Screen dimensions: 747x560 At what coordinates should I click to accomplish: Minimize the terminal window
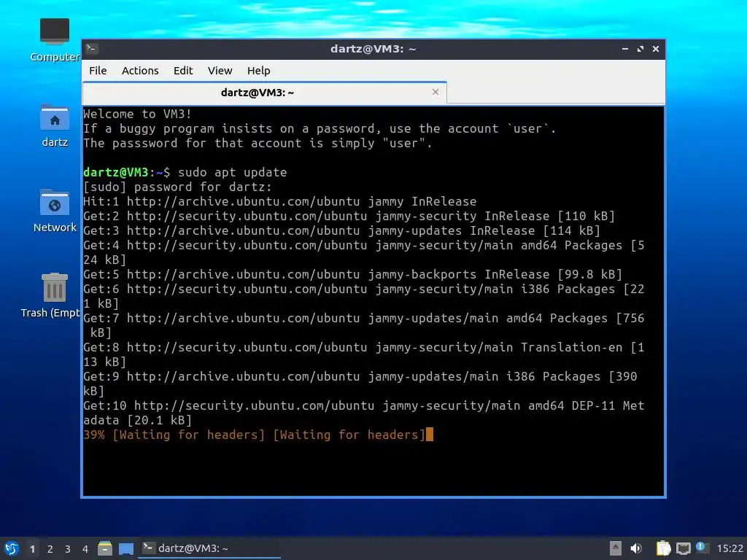pos(625,49)
